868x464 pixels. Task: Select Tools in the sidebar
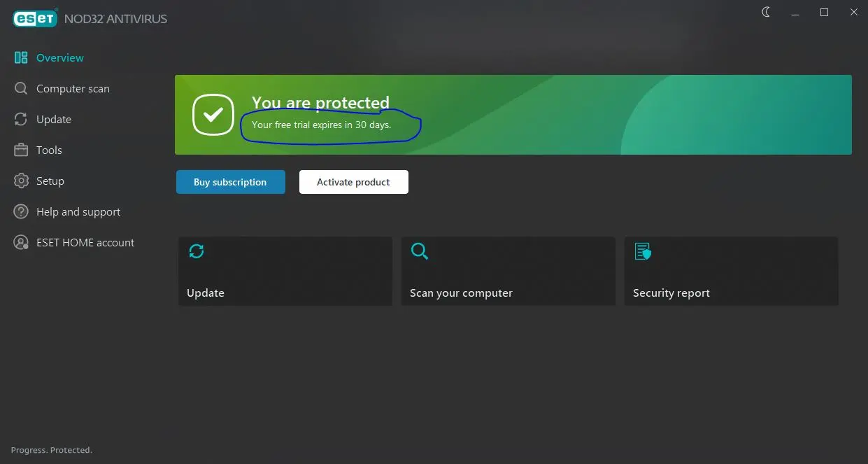point(49,150)
